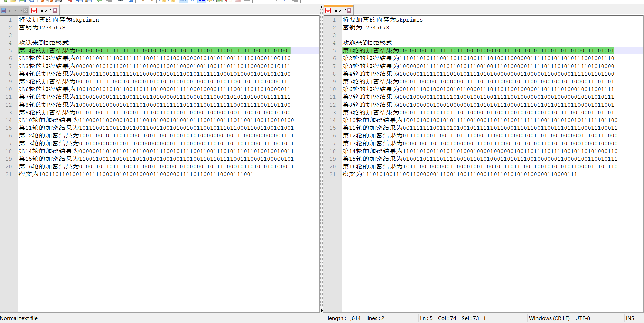Click the '第9轮的加密结果' line in right pane
The width and height of the screenshot is (644, 323).
coord(478,113)
